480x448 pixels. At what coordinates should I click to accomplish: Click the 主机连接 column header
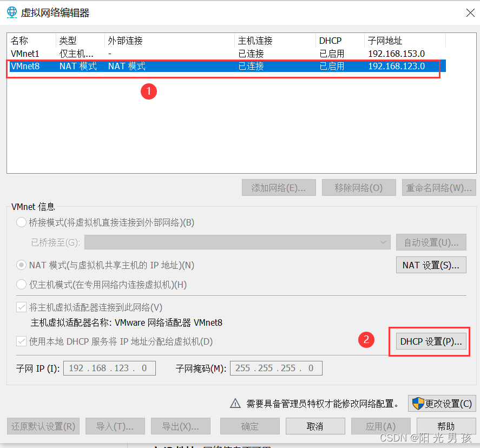pos(275,41)
